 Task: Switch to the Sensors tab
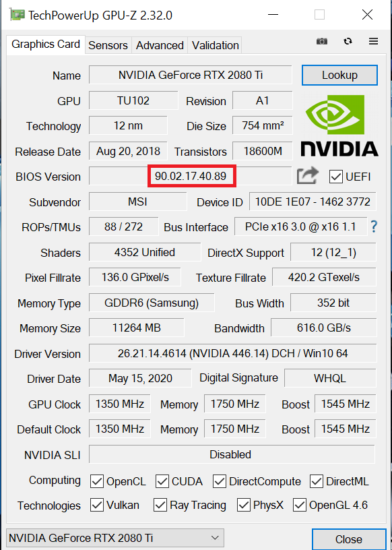click(108, 45)
